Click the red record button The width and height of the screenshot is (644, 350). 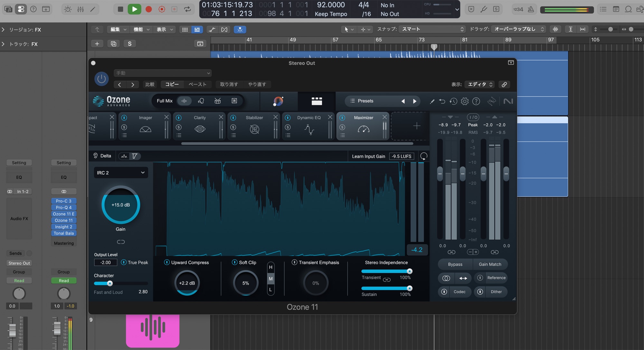[148, 9]
